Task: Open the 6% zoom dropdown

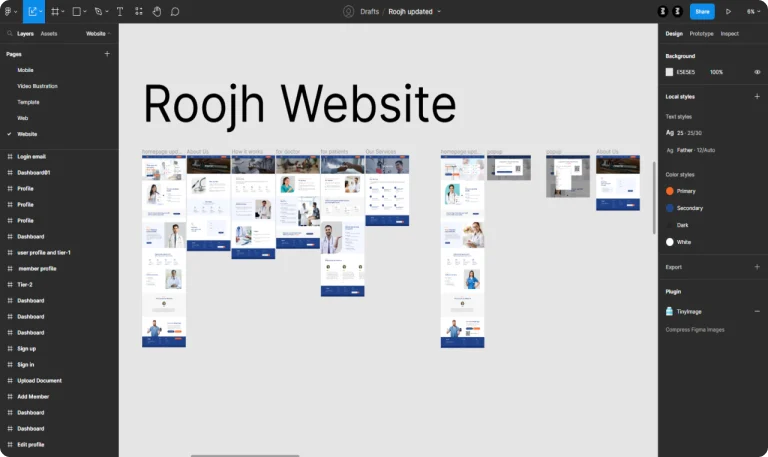Action: tap(753, 11)
